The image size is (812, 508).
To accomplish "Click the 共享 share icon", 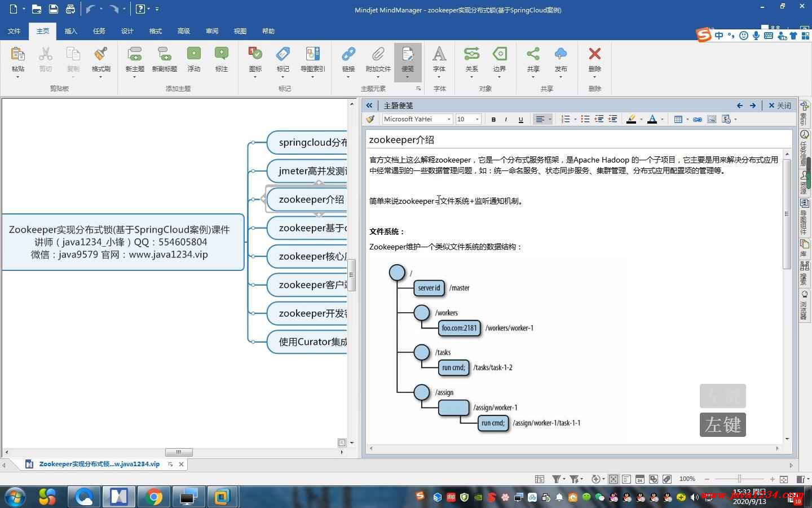I will pos(533,54).
